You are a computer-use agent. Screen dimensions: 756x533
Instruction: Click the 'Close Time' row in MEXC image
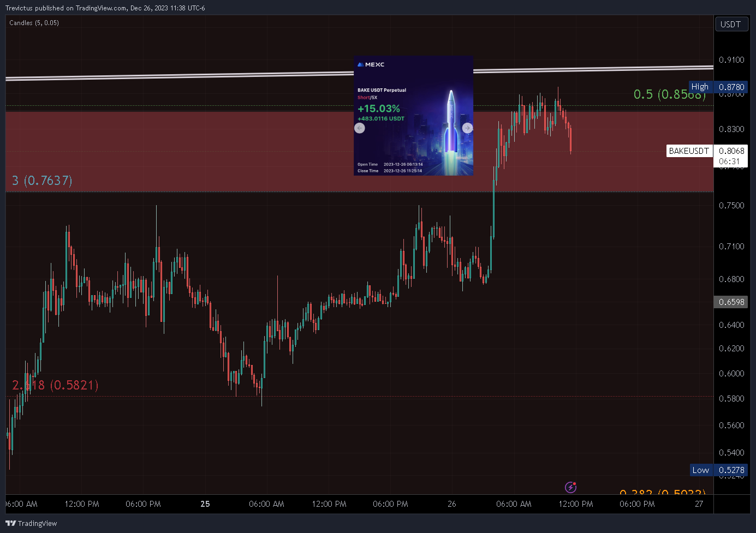tap(390, 171)
